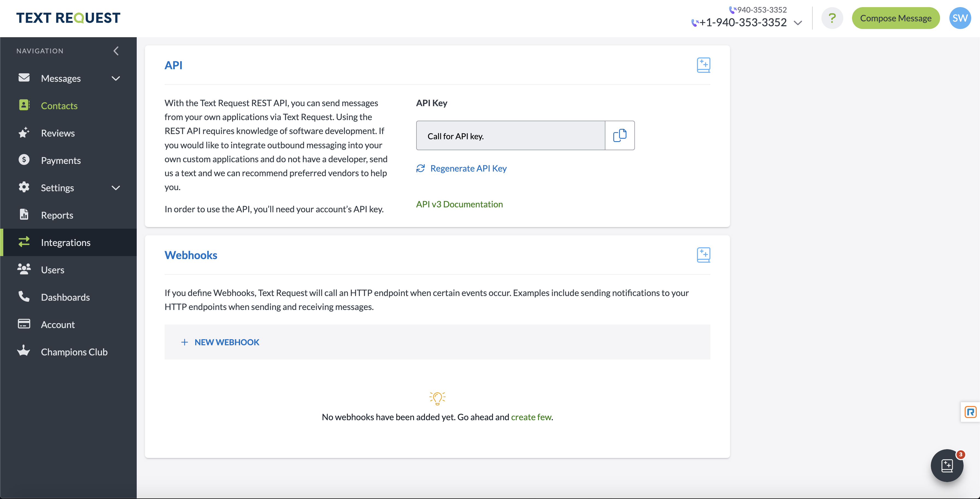This screenshot has height=499, width=980.
Task: Click the NAVIGATION sidebar label
Action: 40,51
